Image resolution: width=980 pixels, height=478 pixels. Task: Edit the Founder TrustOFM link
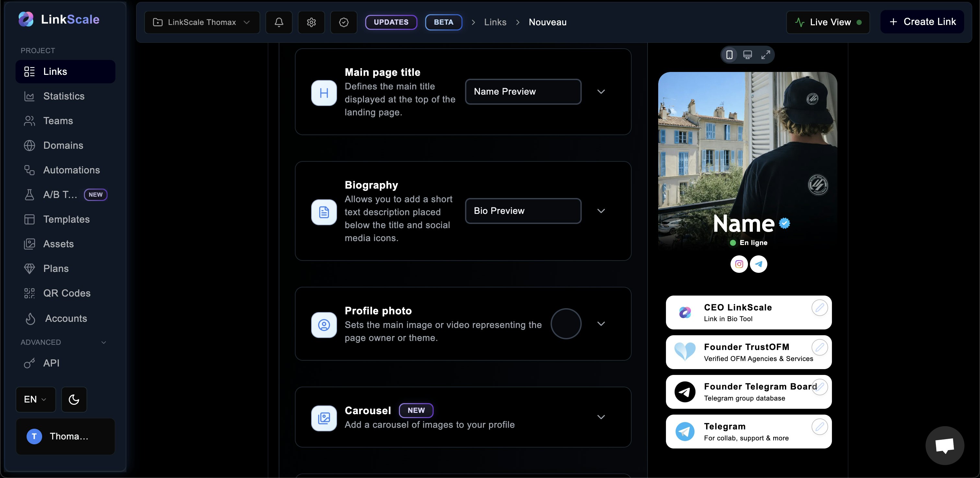[820, 347]
